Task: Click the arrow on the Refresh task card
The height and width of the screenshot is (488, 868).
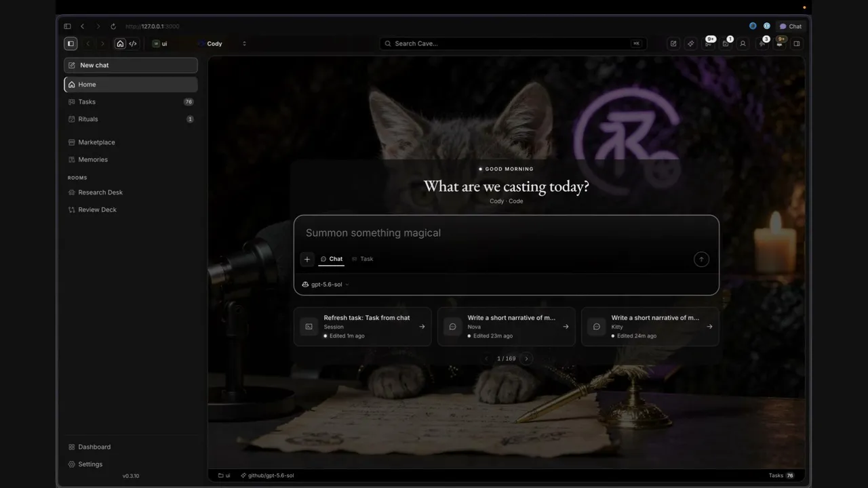Action: (422, 327)
